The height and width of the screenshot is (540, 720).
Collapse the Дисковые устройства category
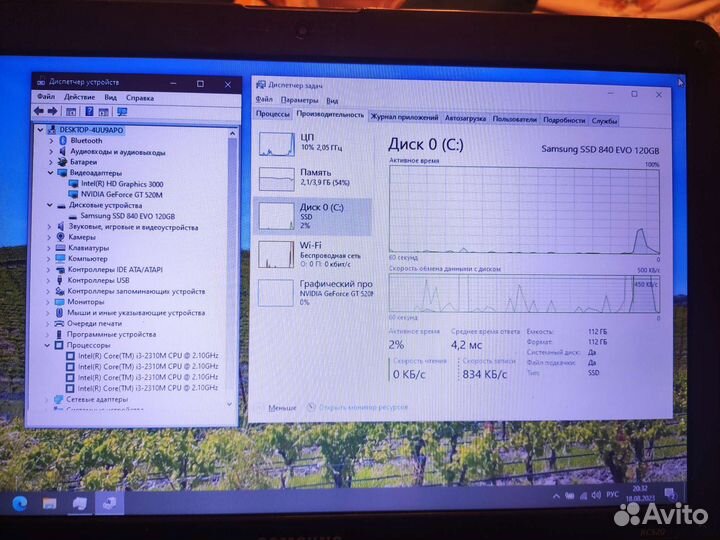pyautogui.click(x=50, y=205)
